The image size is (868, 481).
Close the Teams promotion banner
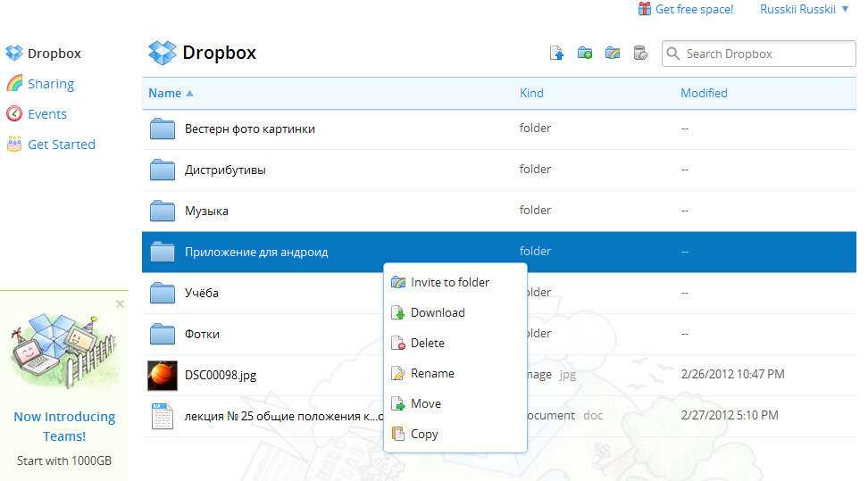click(121, 304)
